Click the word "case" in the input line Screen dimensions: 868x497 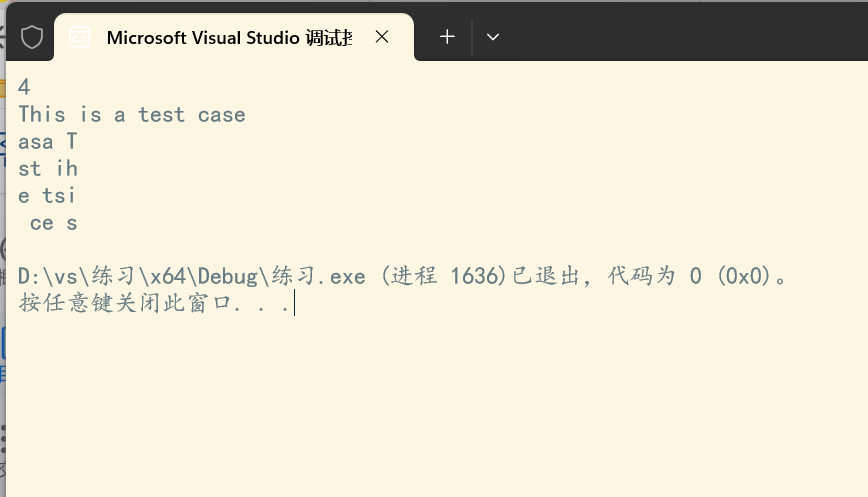(x=221, y=114)
